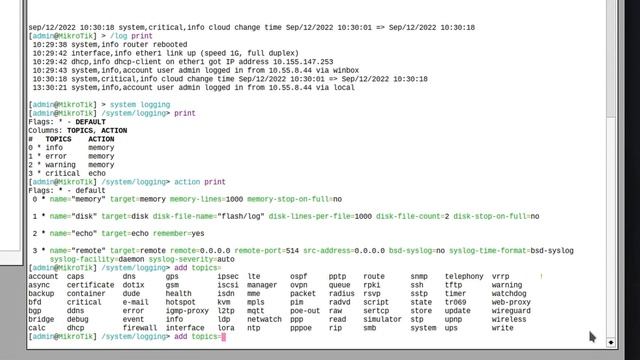Click the 'poe-out' topic suggestion
Image resolution: width=640 pixels, height=360 pixels.
tap(305, 311)
